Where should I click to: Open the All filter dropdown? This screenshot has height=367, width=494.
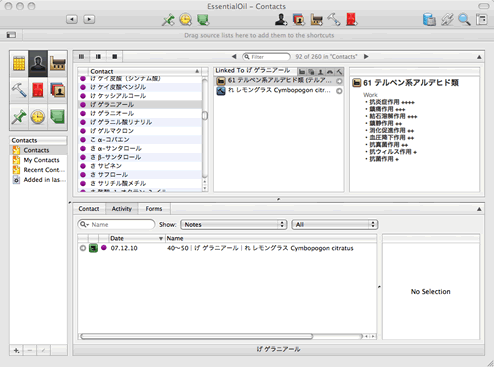[335, 224]
